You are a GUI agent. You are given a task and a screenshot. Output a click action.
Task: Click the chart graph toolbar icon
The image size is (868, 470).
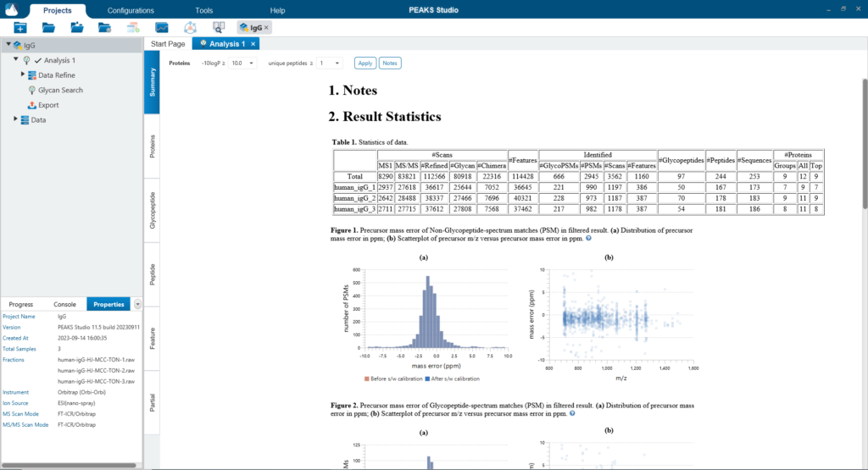[162, 28]
